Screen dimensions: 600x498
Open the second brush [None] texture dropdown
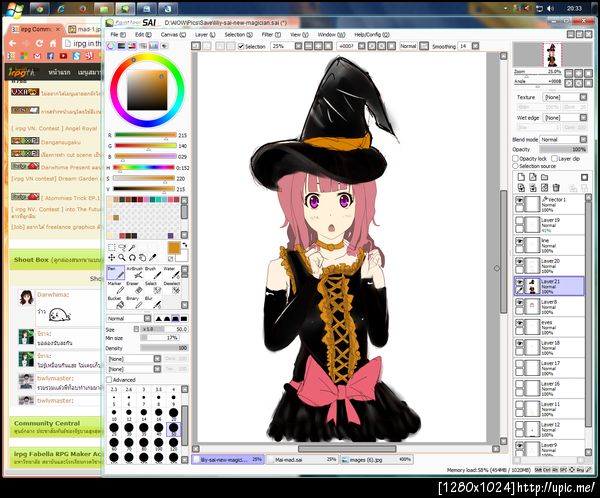pos(134,369)
